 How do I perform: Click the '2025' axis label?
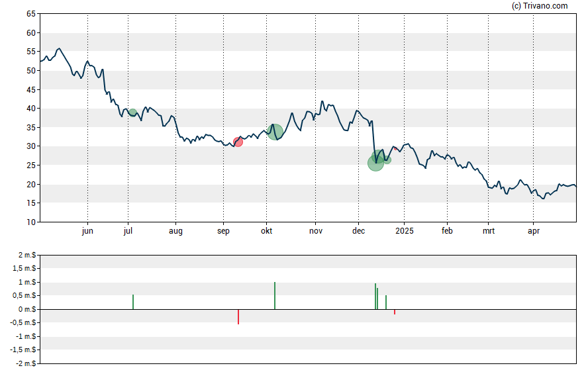pos(404,231)
